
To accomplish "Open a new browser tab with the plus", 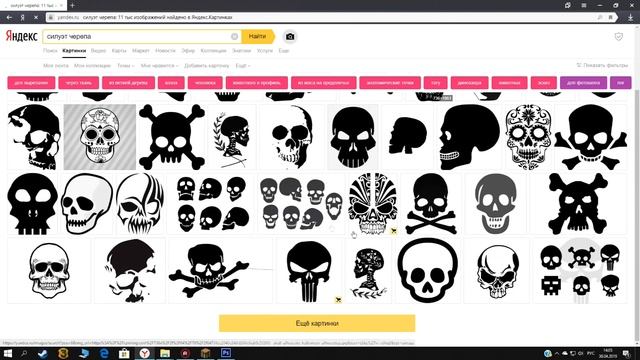I will click(72, 5).
